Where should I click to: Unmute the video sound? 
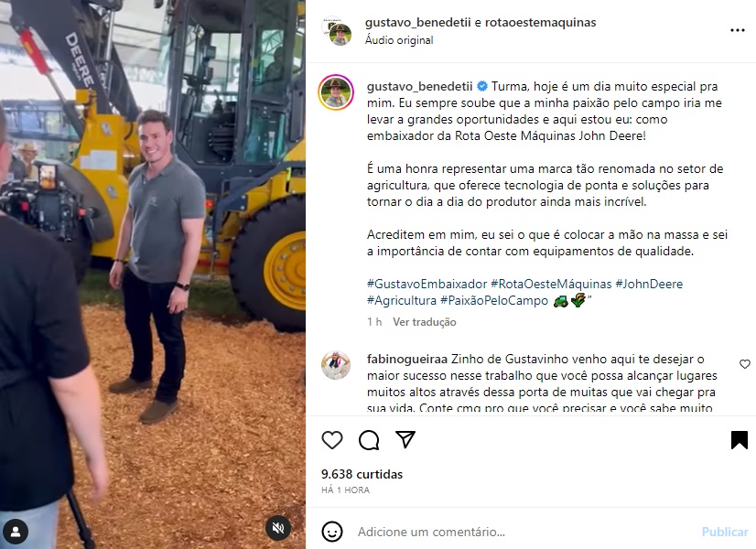coord(278,528)
